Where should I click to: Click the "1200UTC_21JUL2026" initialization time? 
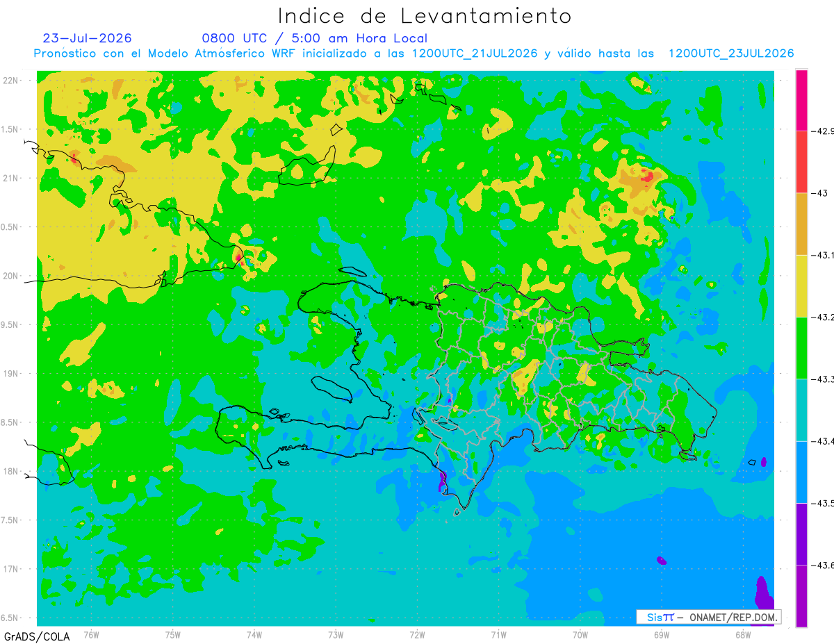475,53
